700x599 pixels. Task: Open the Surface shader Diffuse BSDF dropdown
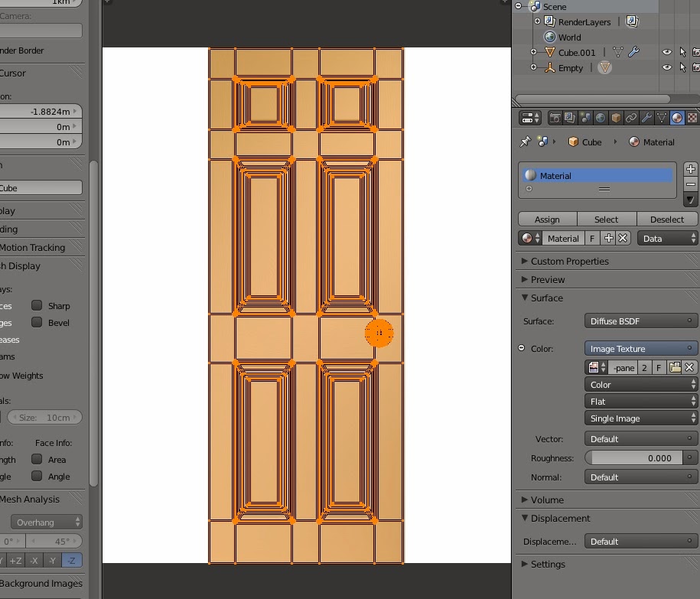coord(641,321)
